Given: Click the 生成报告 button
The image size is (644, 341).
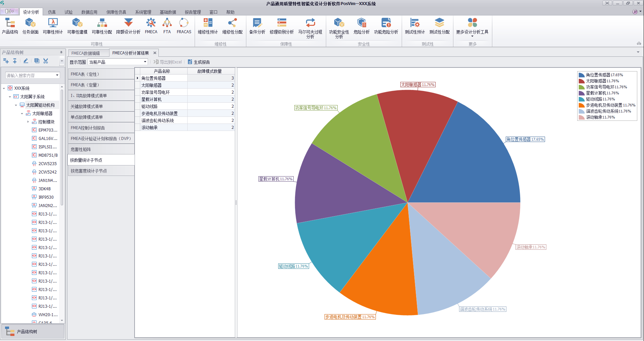Looking at the screenshot, I should [x=199, y=62].
